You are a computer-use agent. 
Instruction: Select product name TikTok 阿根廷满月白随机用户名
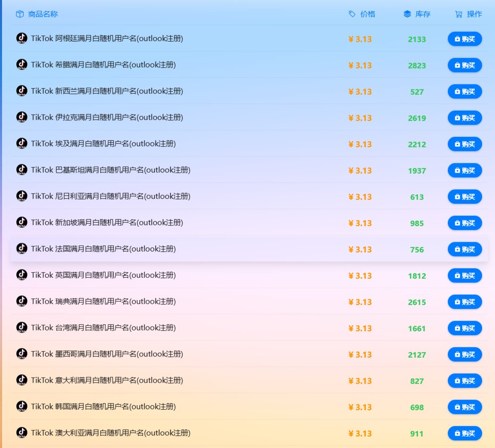coord(107,39)
